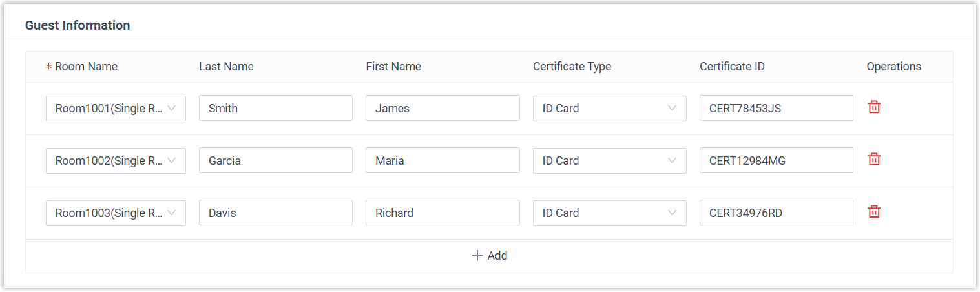Viewport: 980px width, 292px height.
Task: Change certificate type for Davis row
Action: tap(609, 213)
